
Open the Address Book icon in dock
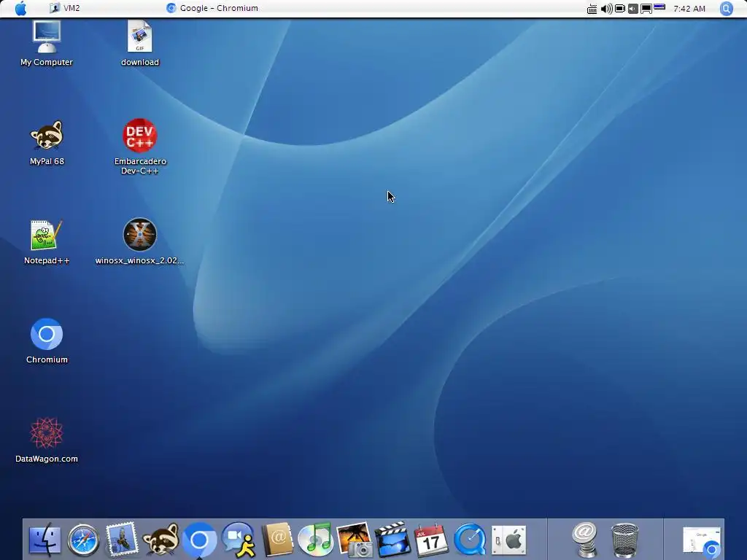click(277, 539)
